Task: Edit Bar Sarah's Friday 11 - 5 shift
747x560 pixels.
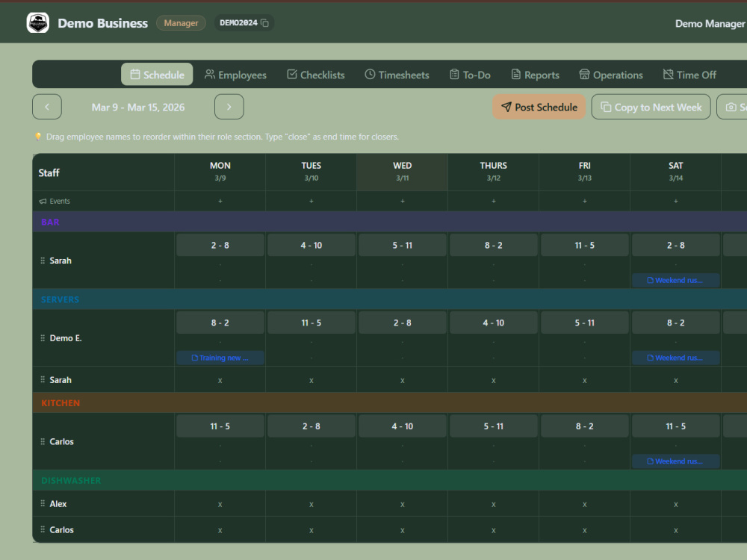Action: (x=585, y=245)
